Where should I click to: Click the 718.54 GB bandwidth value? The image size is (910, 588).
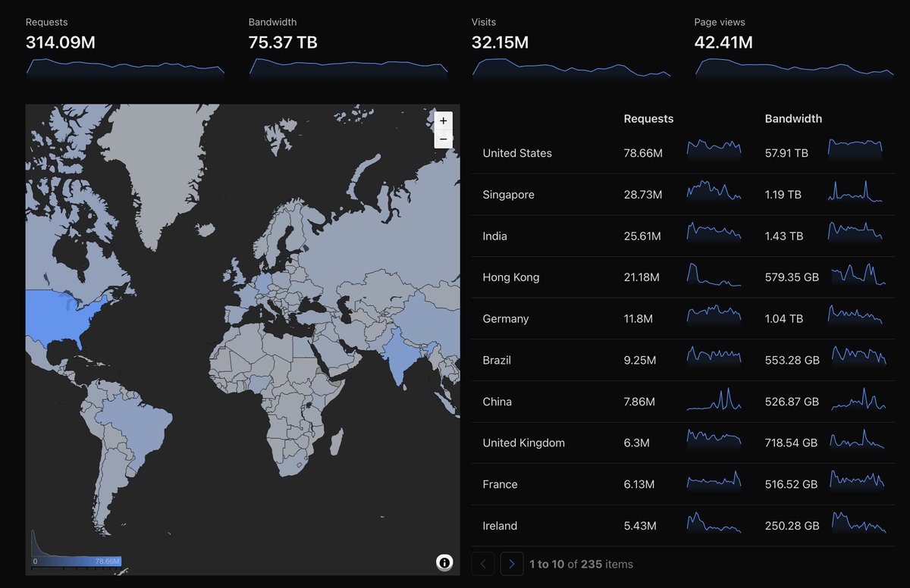click(x=791, y=443)
